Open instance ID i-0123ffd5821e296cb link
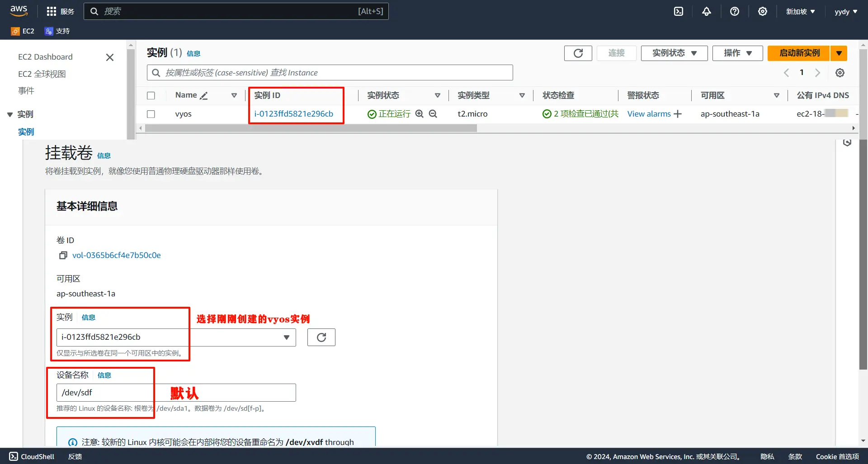Viewport: 868px width, 464px height. pyautogui.click(x=294, y=114)
